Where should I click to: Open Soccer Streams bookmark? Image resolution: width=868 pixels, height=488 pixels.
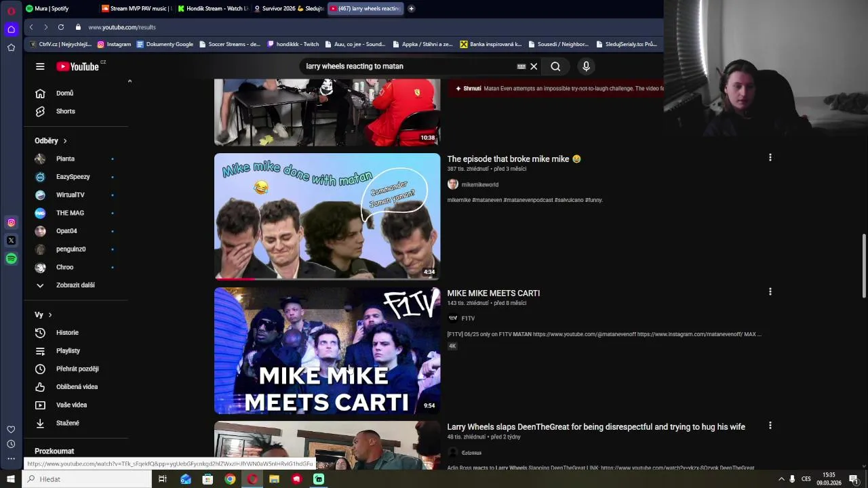coord(229,44)
